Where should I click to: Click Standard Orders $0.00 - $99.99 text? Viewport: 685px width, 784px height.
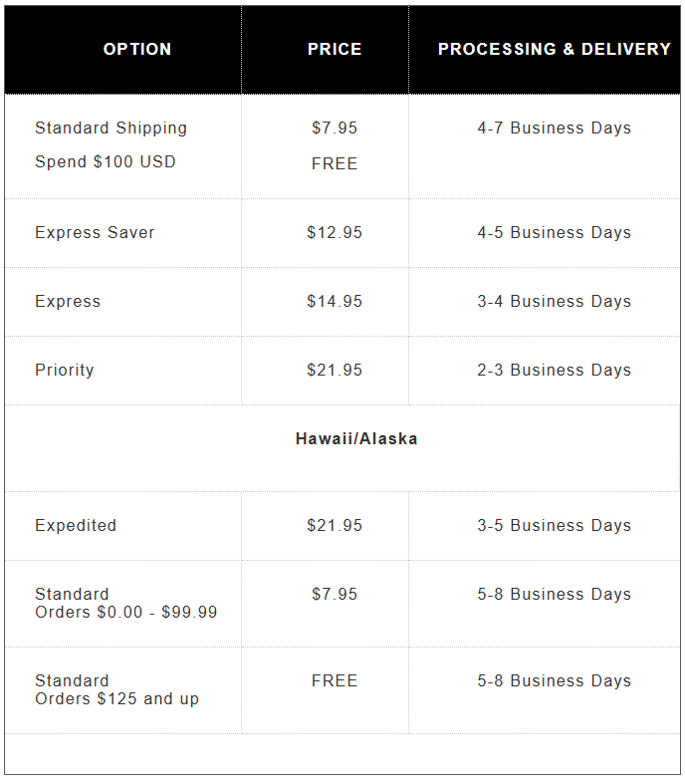[x=125, y=604]
